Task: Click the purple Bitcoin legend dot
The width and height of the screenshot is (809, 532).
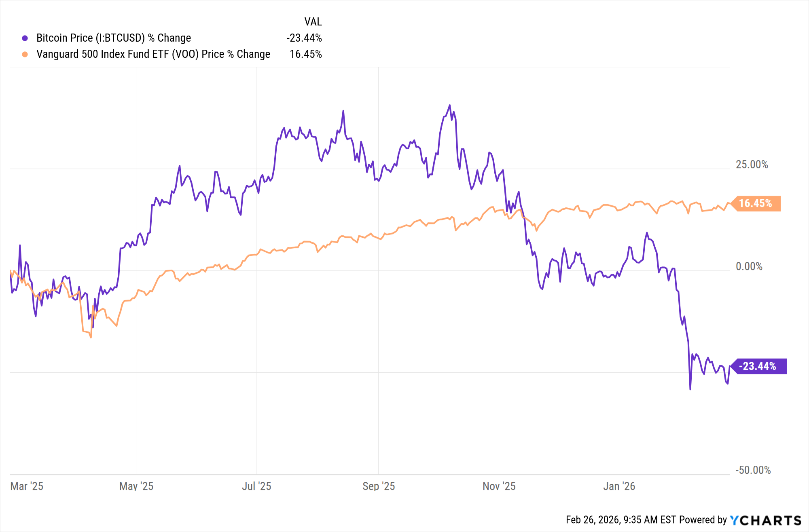Action: pos(25,38)
